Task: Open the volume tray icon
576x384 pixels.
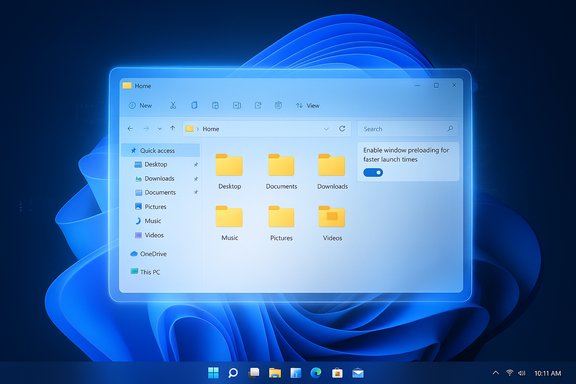Action: tap(522, 373)
